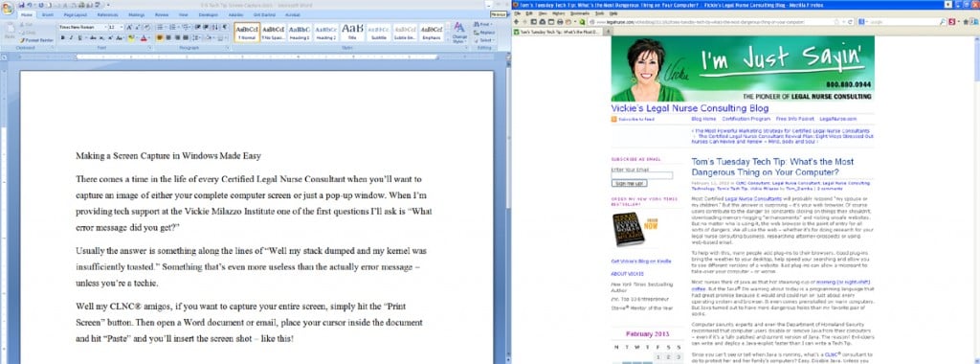The height and width of the screenshot is (364, 980).
Task: Open the Bookmarks menu in Firefox
Action: 580,13
